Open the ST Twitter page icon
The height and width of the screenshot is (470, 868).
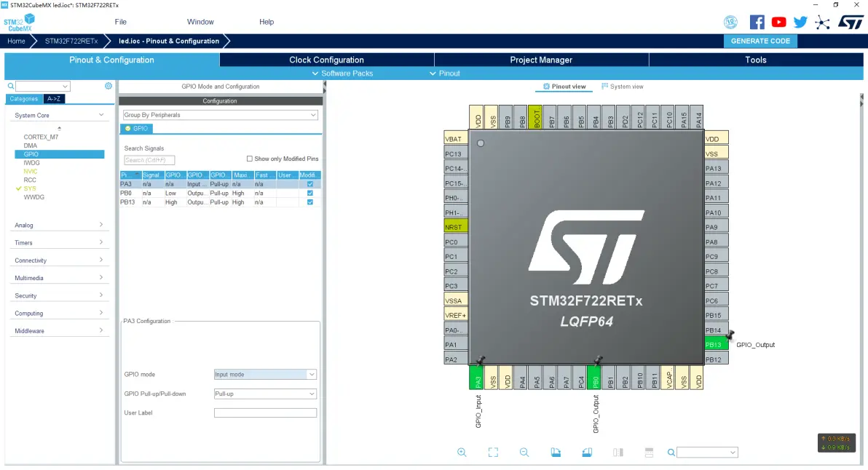(800, 22)
